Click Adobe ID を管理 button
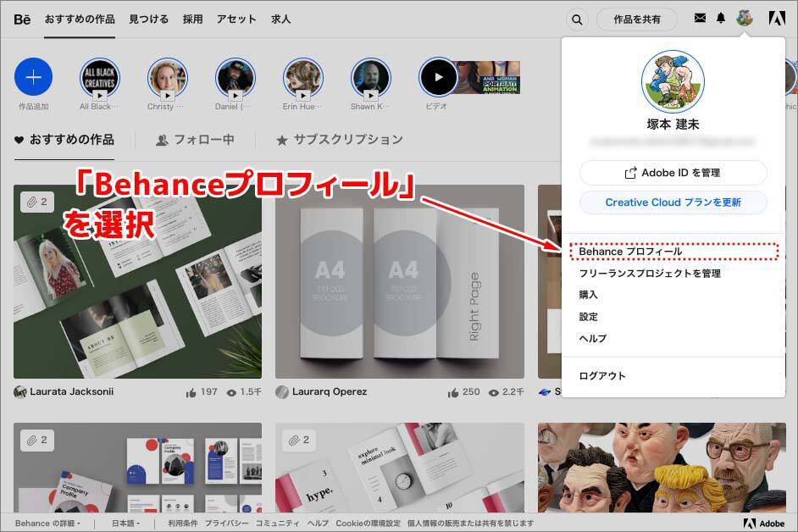Image resolution: width=798 pixels, height=532 pixels. pyautogui.click(x=673, y=173)
